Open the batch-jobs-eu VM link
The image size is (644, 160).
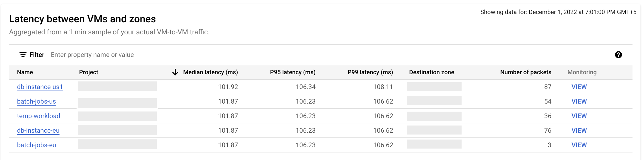coord(36,145)
